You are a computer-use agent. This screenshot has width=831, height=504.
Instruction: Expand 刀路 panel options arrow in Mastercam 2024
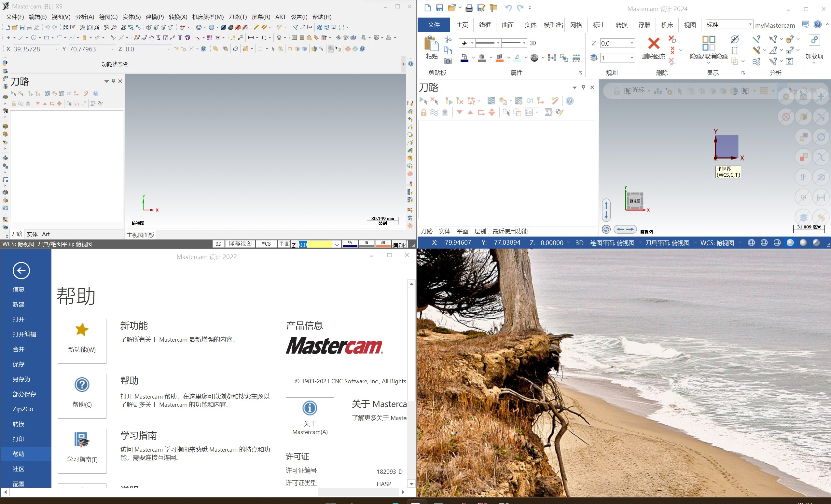(x=575, y=87)
